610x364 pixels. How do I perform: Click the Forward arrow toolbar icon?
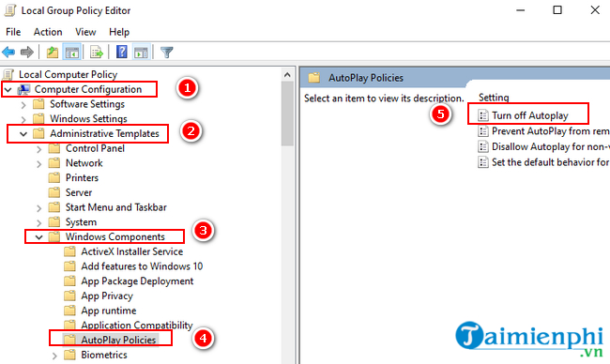point(27,52)
